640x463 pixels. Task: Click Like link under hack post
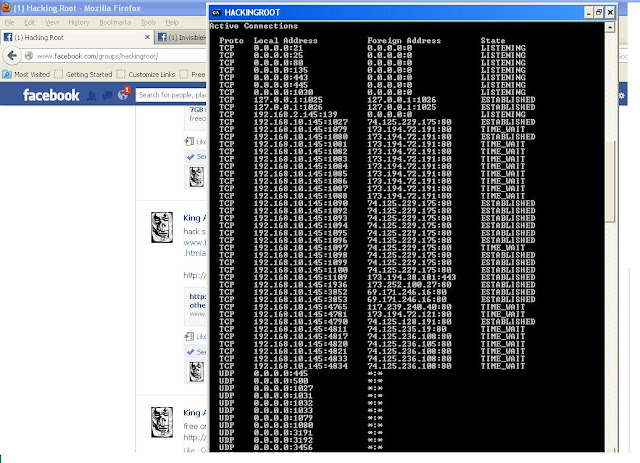pyautogui.click(x=200, y=336)
